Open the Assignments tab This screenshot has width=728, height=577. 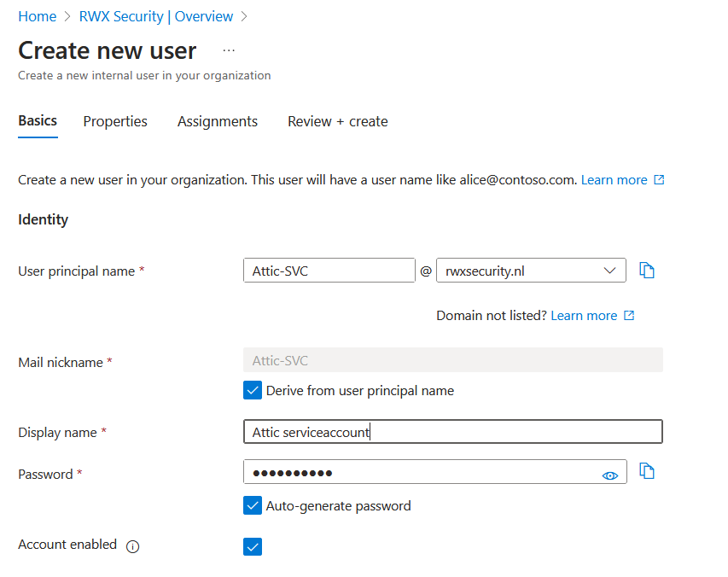click(218, 121)
